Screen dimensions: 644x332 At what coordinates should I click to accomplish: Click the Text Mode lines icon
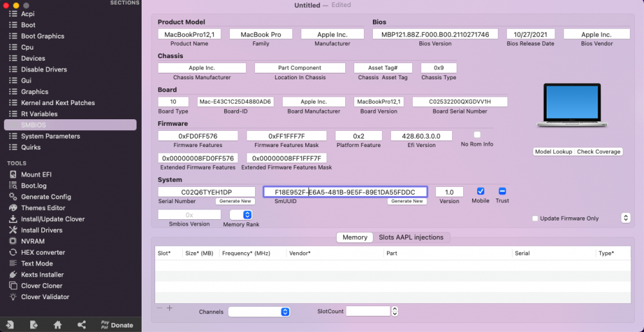click(13, 264)
